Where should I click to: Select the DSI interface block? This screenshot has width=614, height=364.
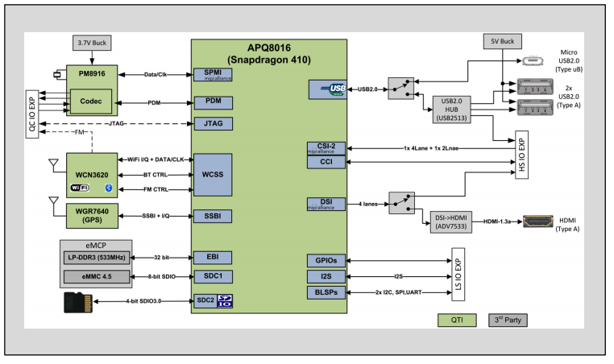click(x=326, y=204)
